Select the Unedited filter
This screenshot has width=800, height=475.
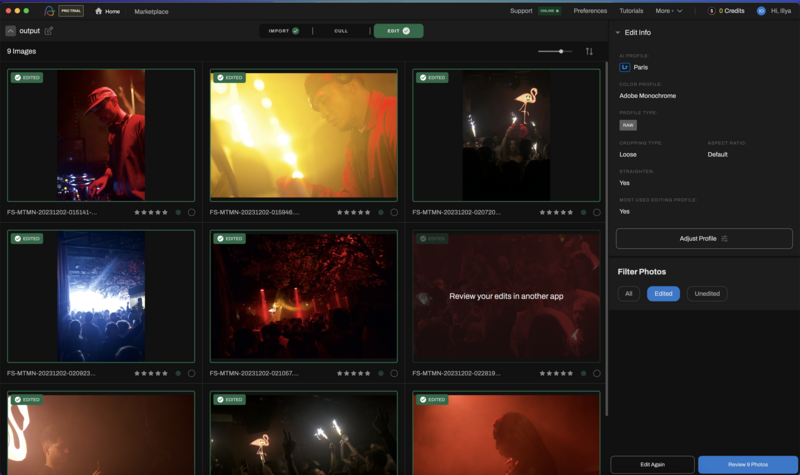click(707, 294)
